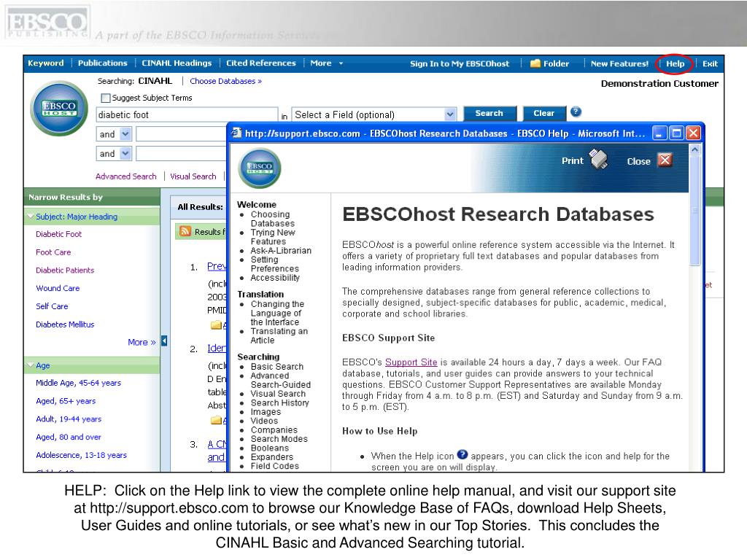
Task: Click the RSS feed icon beside Results
Action: (x=185, y=231)
